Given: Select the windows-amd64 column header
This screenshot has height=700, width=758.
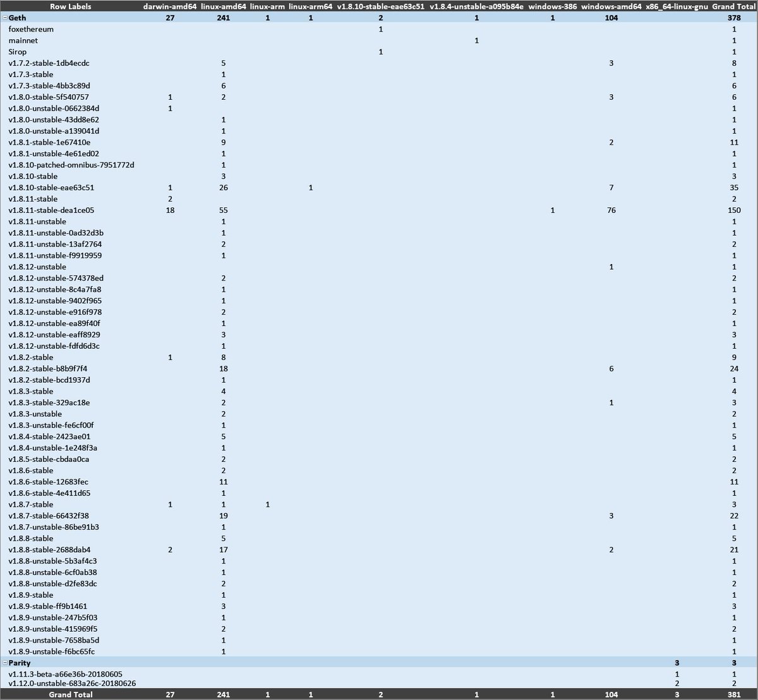Looking at the screenshot, I should [611, 6].
